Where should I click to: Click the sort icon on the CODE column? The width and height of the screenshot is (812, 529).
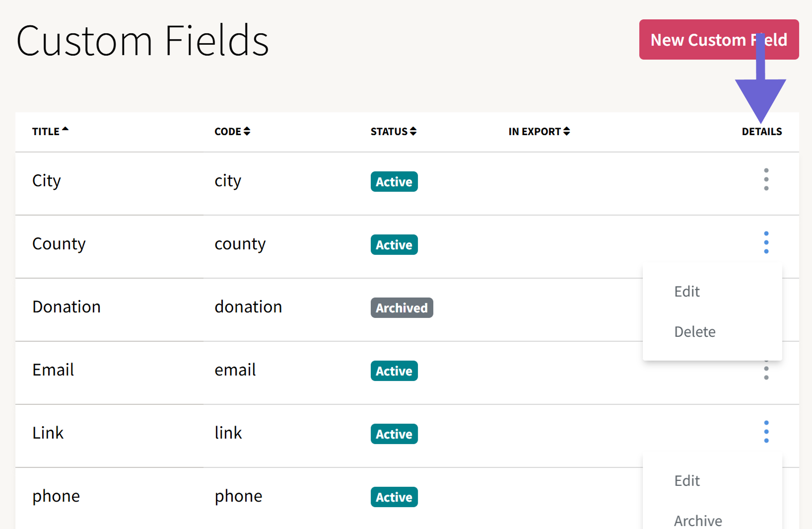[247, 131]
